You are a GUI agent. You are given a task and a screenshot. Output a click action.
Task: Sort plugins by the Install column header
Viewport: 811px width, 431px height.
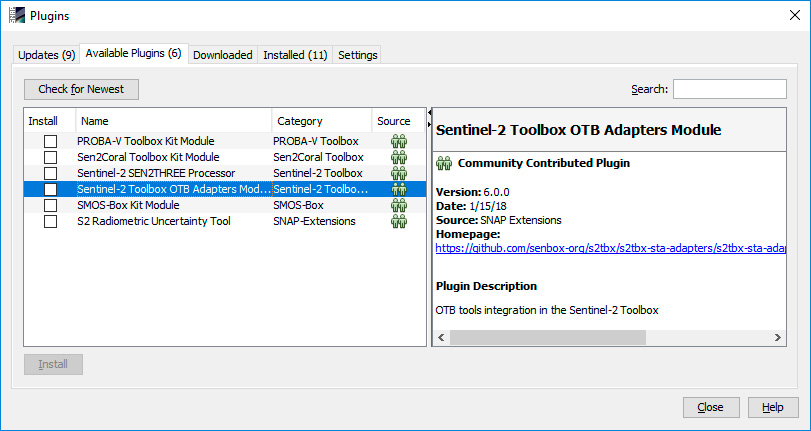click(50, 121)
